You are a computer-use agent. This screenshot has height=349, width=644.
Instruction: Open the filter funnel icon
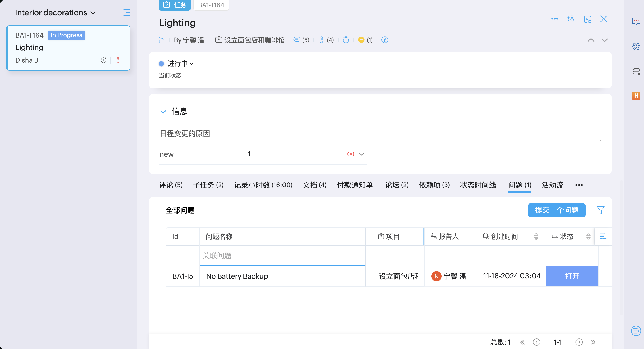pos(600,210)
